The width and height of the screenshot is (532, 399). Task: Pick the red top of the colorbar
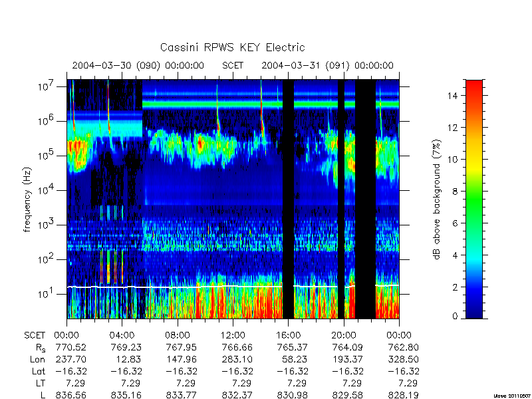coord(474,90)
